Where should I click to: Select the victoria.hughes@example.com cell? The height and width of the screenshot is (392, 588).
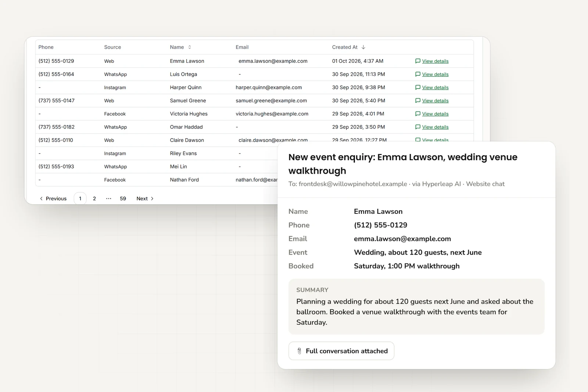point(272,114)
